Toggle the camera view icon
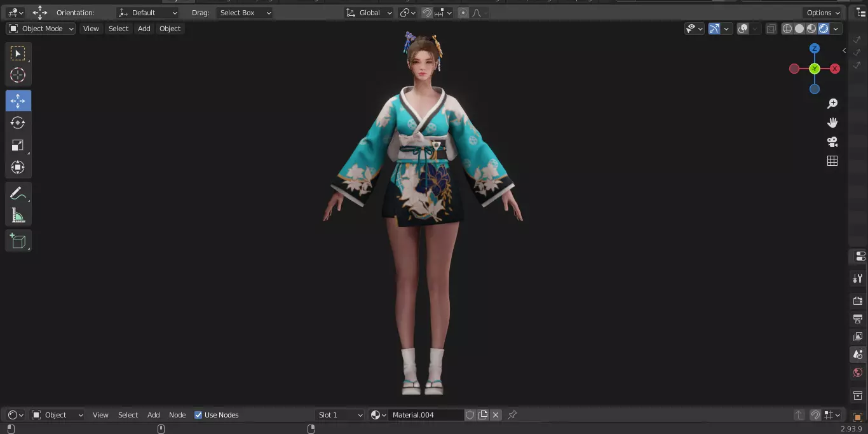The height and width of the screenshot is (434, 868). pyautogui.click(x=832, y=142)
